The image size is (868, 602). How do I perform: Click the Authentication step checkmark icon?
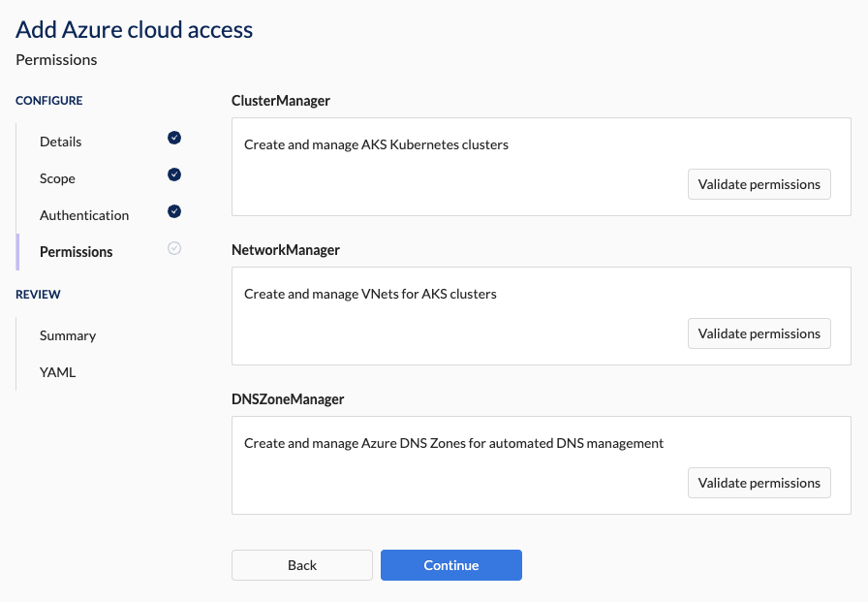[x=174, y=211]
